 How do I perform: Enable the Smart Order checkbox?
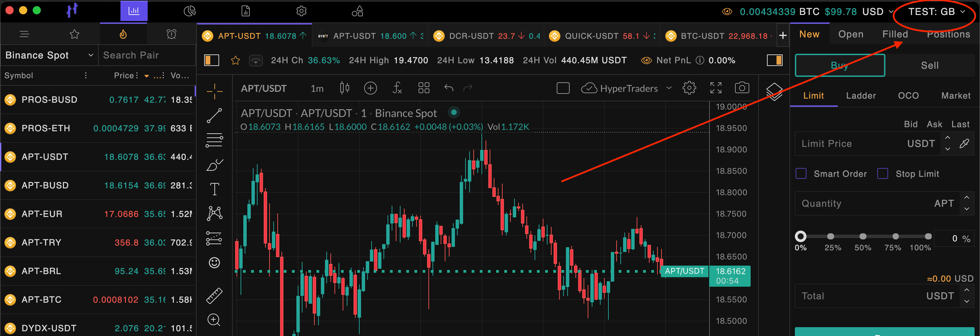(801, 174)
